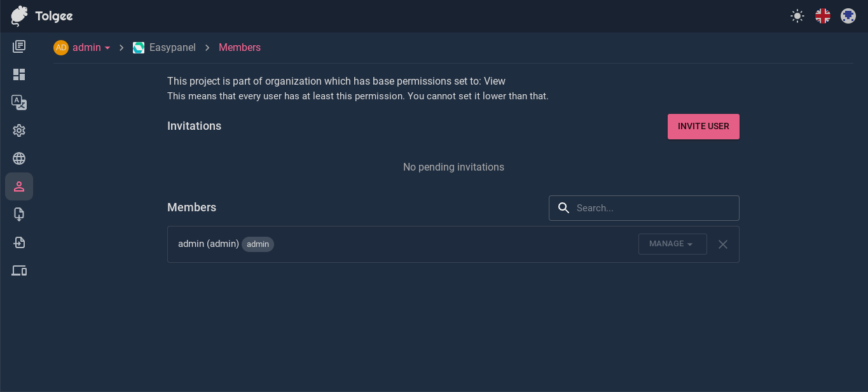Open the Import section from sidebar
Image resolution: width=868 pixels, height=392 pixels.
click(x=19, y=214)
